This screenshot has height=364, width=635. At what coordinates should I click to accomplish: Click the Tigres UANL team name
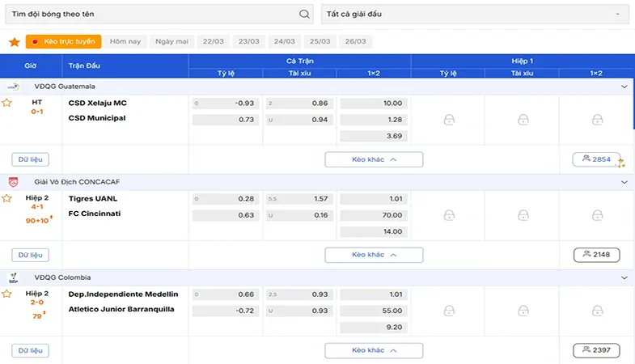(93, 199)
